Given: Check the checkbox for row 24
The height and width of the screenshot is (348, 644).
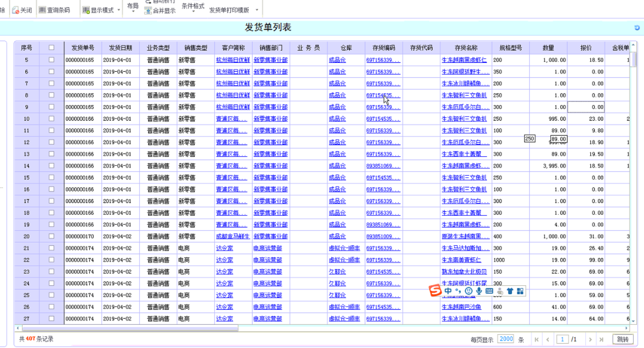Looking at the screenshot, I should tap(52, 283).
